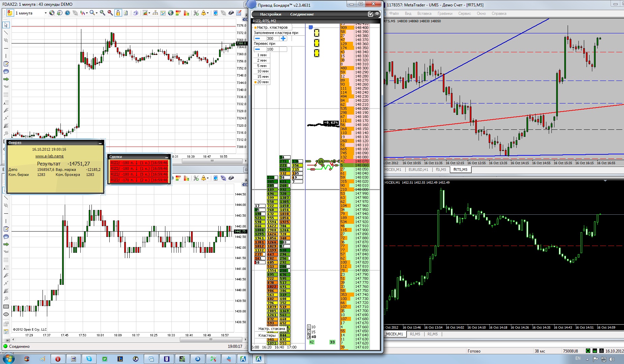The image size is (624, 364).
Task: Click the zoom out magnifier icon
Action: [x=110, y=13]
